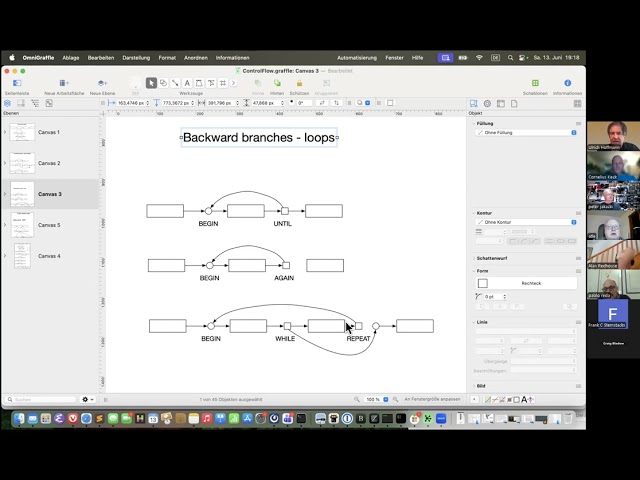
Task: Click the Neue Ebene icon
Action: click(102, 83)
